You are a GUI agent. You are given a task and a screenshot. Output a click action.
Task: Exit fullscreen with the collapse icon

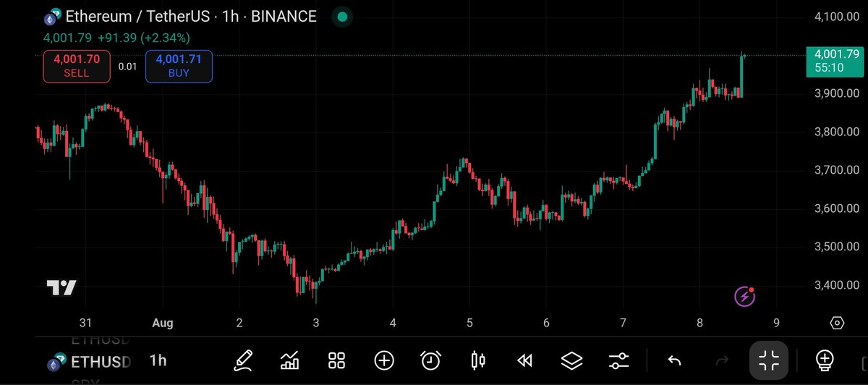click(x=769, y=360)
